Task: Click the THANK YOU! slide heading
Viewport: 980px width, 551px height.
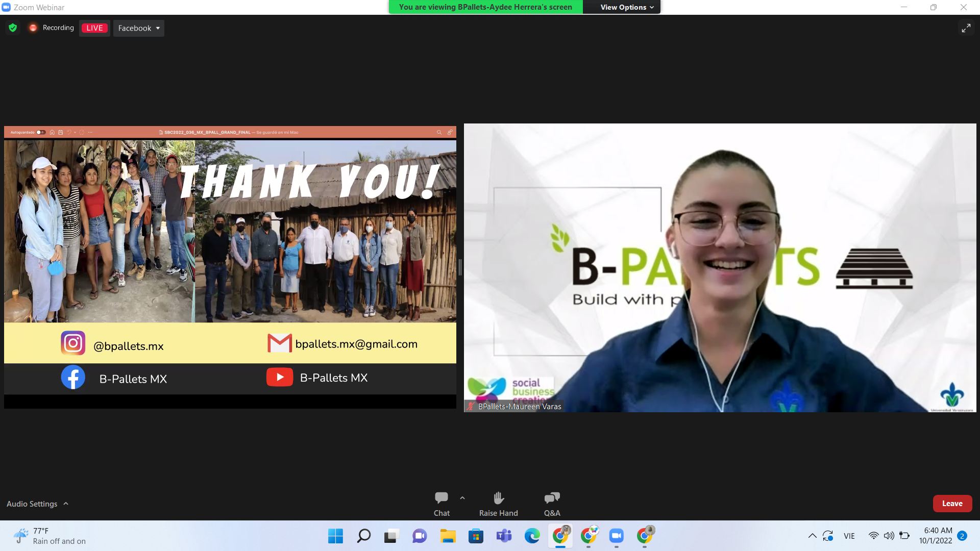Action: pyautogui.click(x=309, y=181)
